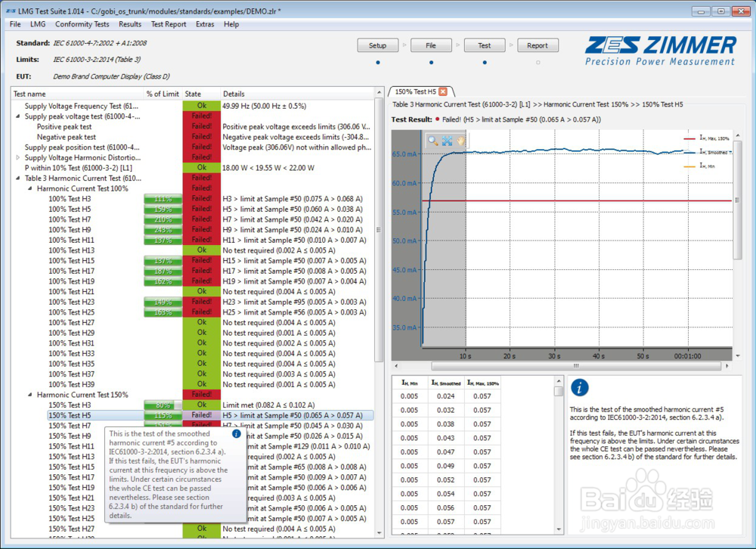Click the IH, Smoothed table column header
Viewport: 756px width, 549px height.
click(x=445, y=383)
